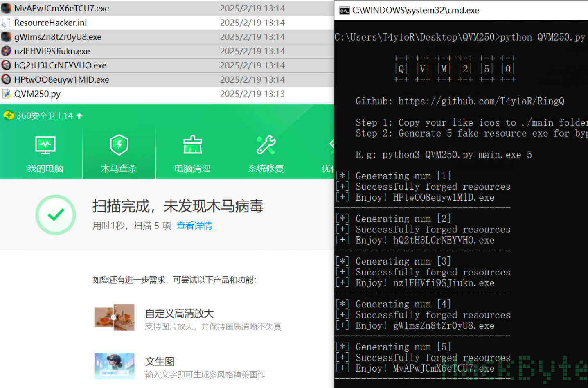Open 系统修复 wrench icon
Screen dimensions: 588x388
click(x=266, y=145)
